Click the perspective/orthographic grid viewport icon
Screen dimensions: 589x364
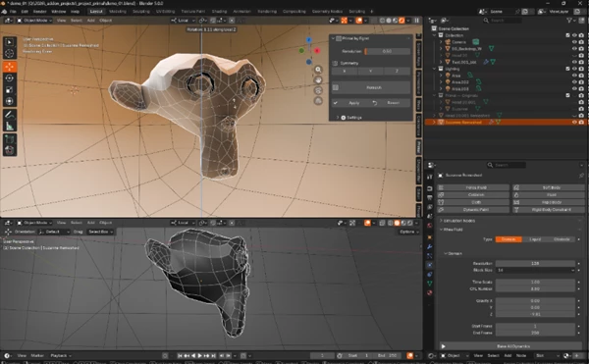coord(318,101)
